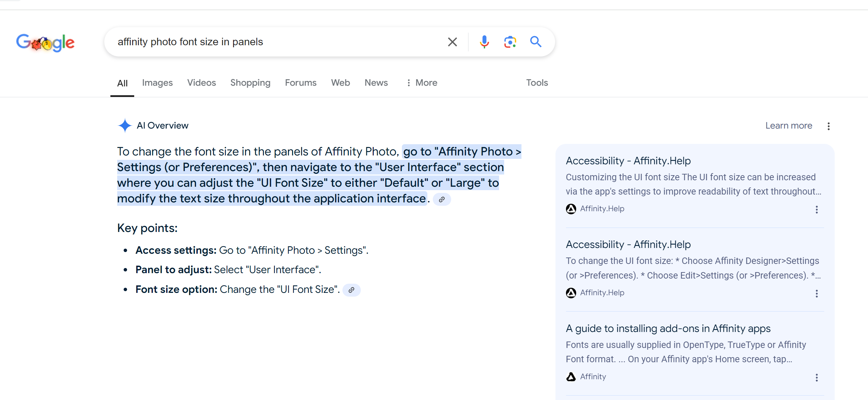
Task: Click Affinity favicon under add-ons guide card
Action: pos(571,377)
